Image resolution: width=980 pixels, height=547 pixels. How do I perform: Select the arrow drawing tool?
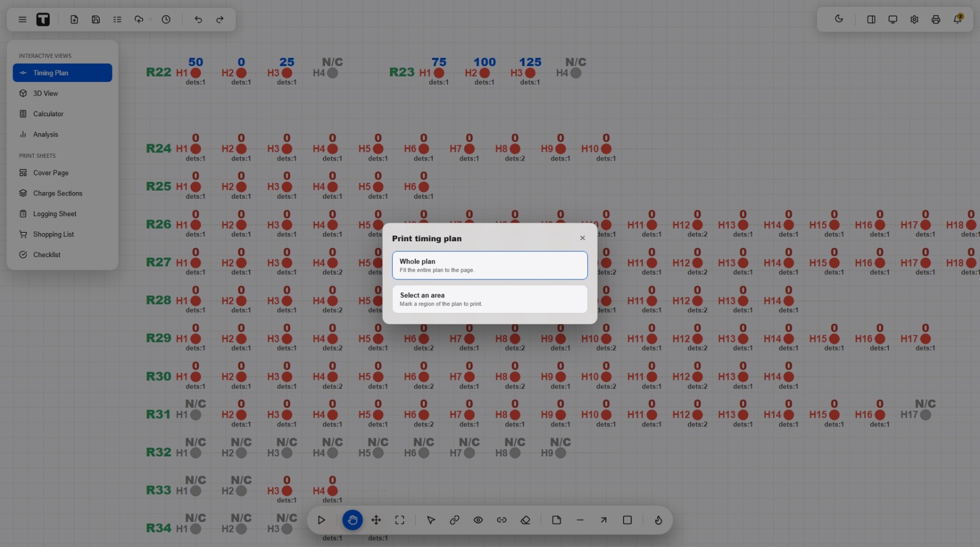click(x=604, y=520)
